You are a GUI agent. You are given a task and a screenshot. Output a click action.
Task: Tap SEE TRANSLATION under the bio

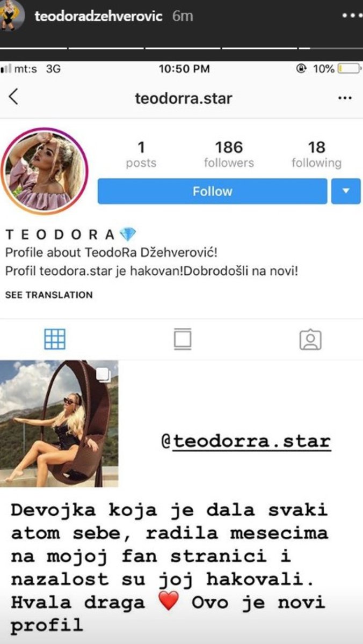point(49,295)
